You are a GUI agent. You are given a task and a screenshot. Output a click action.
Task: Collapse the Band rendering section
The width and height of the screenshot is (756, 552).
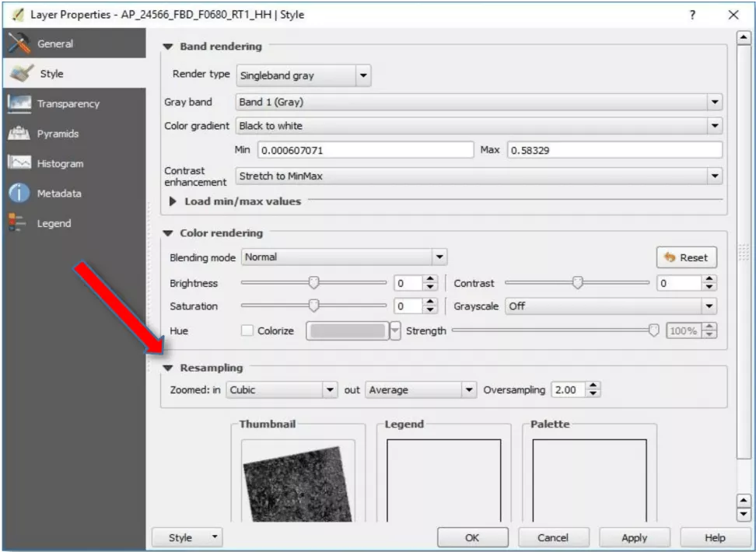tap(168, 47)
